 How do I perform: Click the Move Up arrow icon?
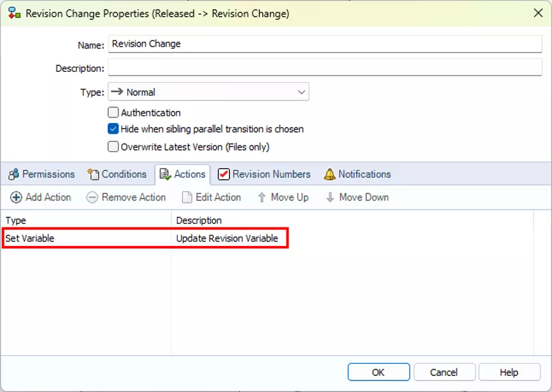click(x=262, y=197)
